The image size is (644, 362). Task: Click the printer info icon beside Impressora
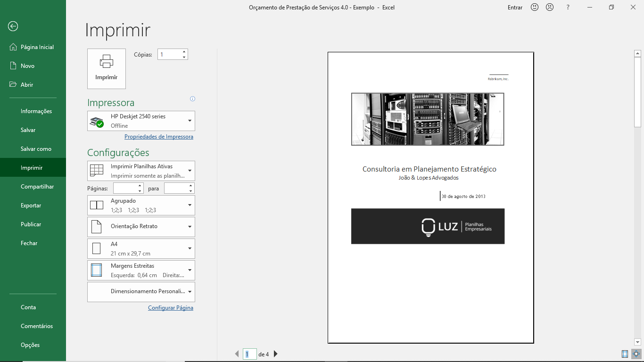tap(192, 99)
